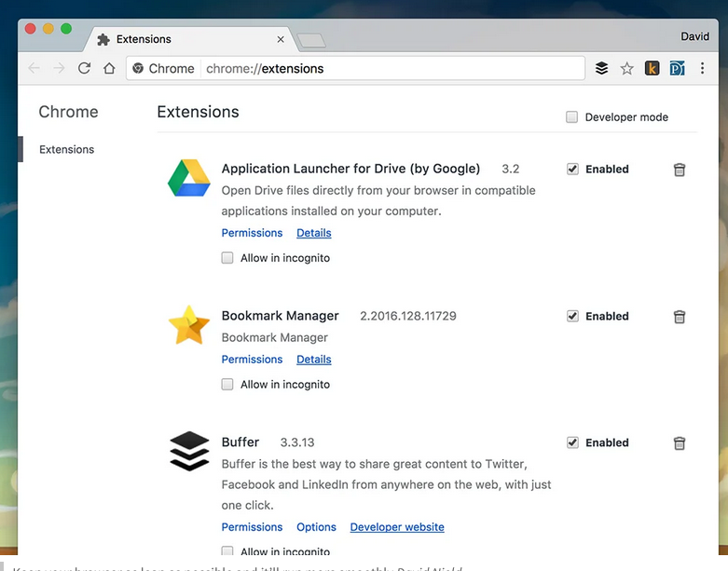Open Buffer Options link

coord(316,527)
